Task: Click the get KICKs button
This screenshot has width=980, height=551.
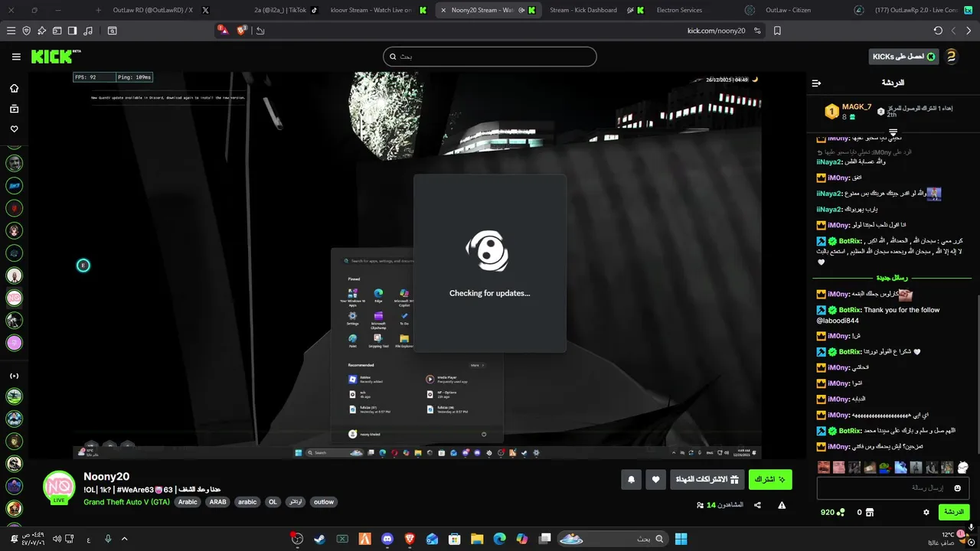Action: pyautogui.click(x=903, y=57)
